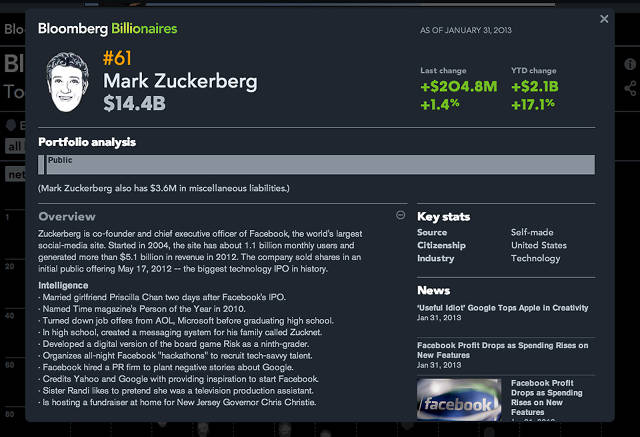
Task: Click the round icon above 'all' filter
Action: (11, 126)
